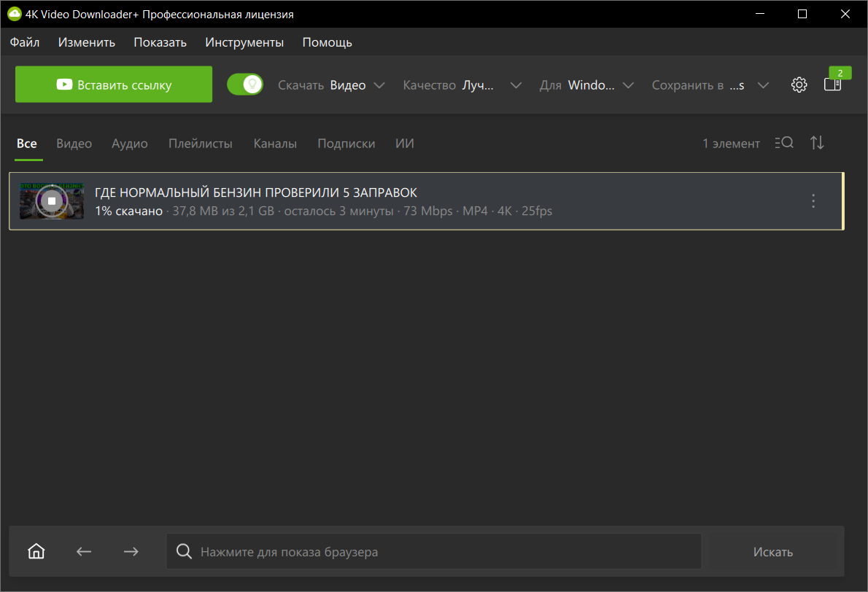The height and width of the screenshot is (592, 868).
Task: Switch to the Аудио tab
Action: (130, 144)
